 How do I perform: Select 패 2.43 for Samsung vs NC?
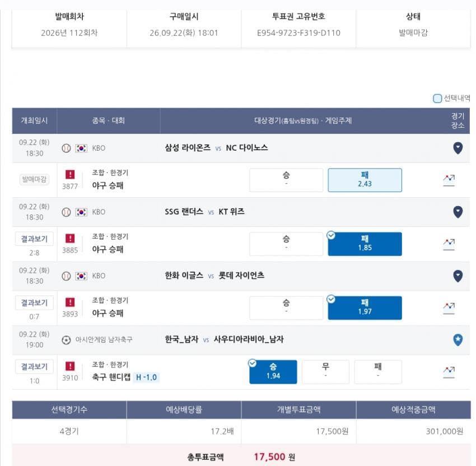(365, 180)
